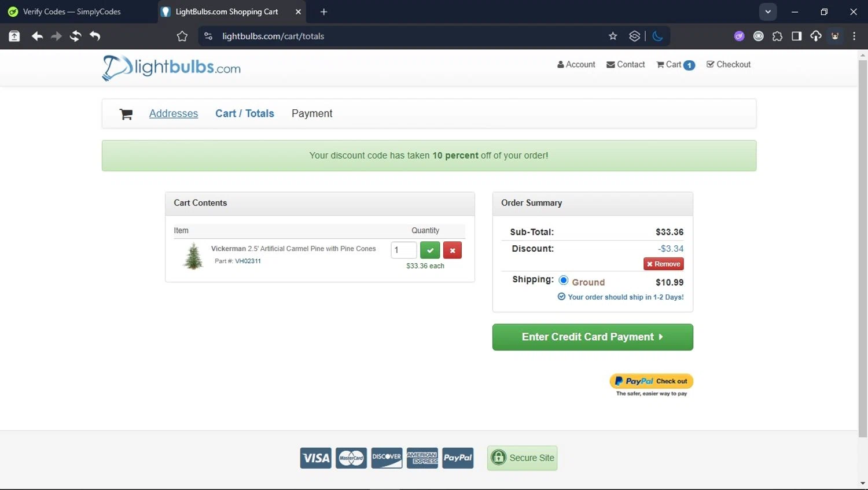Open a new browser tab
Screen dimensions: 868x490
[x=323, y=12]
